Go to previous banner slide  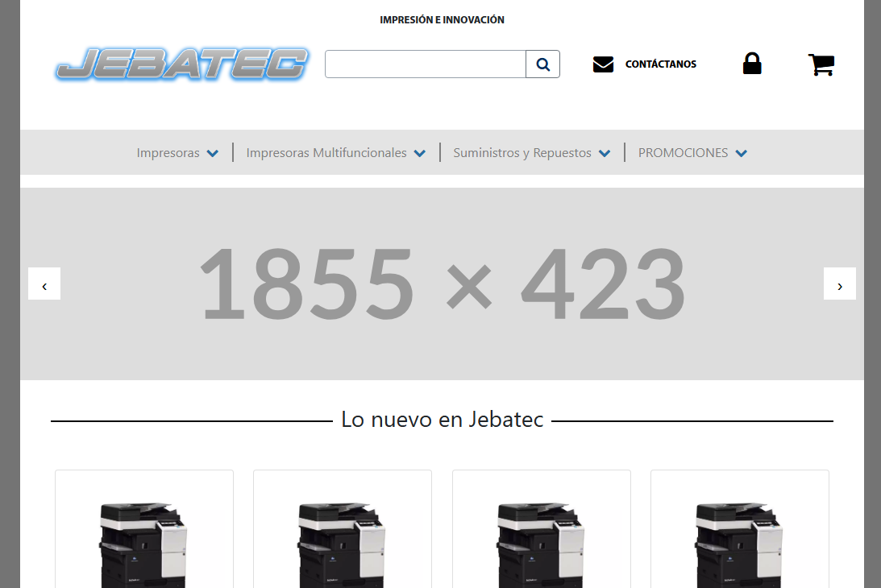(44, 284)
